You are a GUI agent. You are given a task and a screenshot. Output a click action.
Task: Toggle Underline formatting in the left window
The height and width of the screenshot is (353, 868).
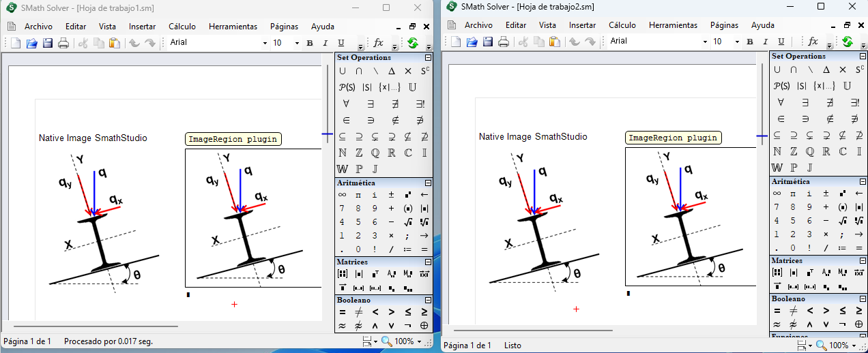tap(341, 43)
